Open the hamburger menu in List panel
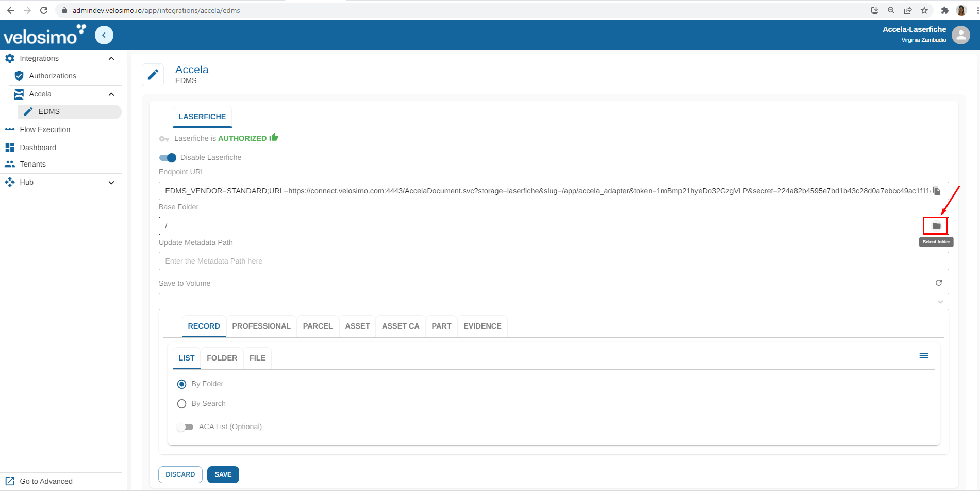Image resolution: width=980 pixels, height=491 pixels. tap(924, 356)
